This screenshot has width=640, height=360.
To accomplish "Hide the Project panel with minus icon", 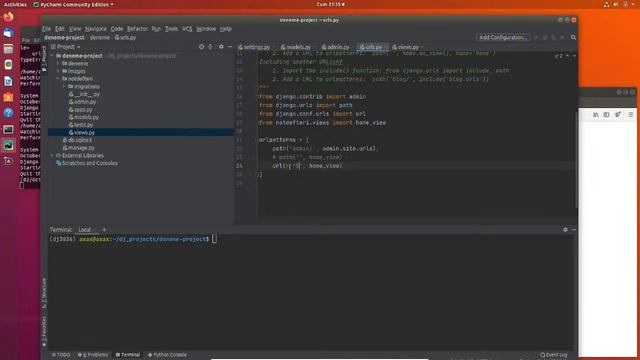I will 230,47.
